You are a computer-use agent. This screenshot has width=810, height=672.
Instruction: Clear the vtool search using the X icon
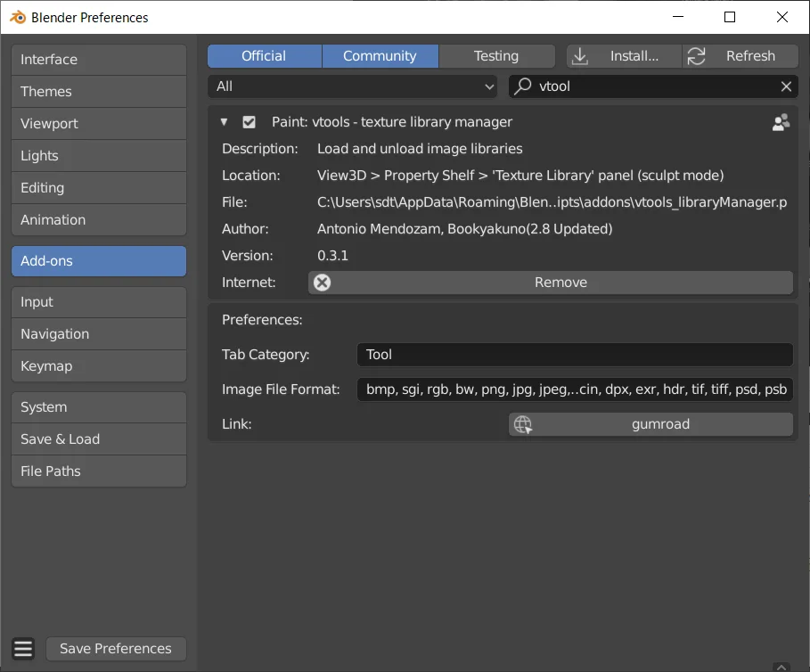786,86
